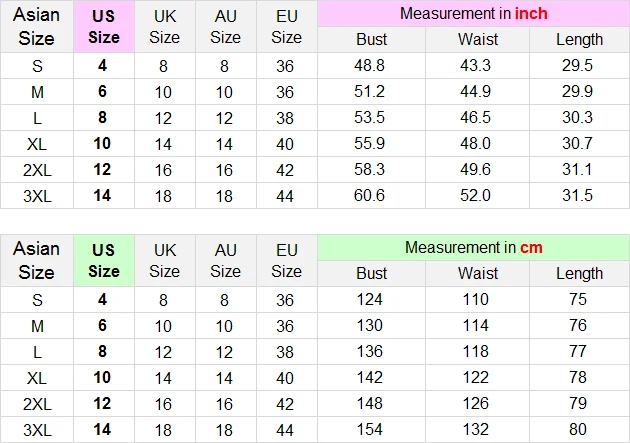The width and height of the screenshot is (630, 443).
Task: Select bust value 154 in cm table
Action: (x=371, y=429)
